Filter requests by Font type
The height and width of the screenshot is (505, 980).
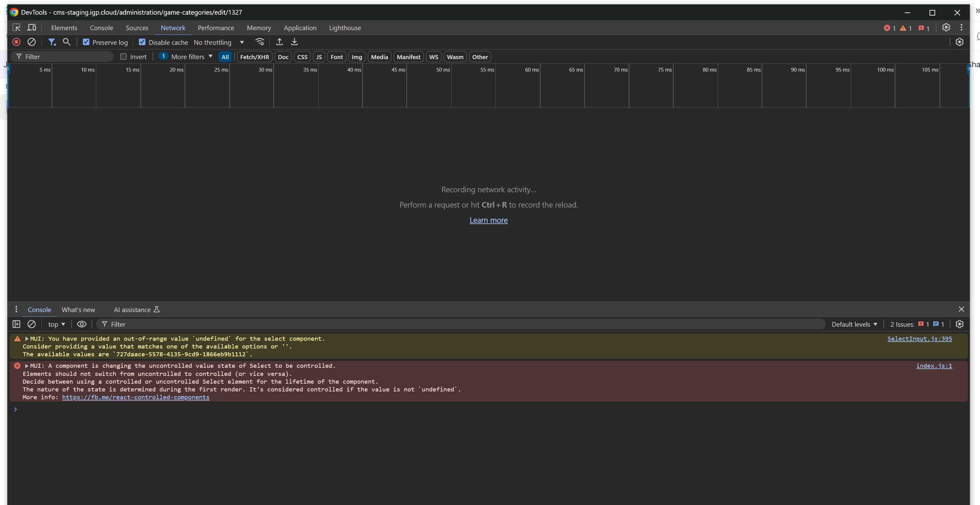[337, 57]
